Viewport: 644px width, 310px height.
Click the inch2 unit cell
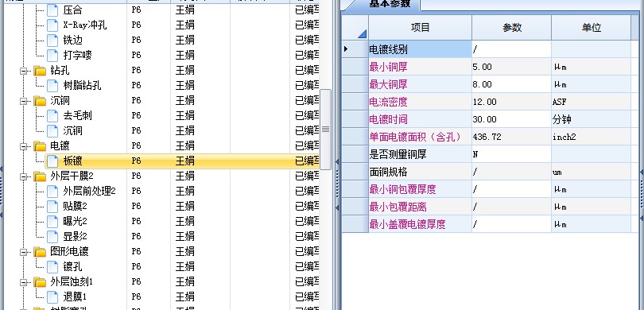pyautogui.click(x=591, y=137)
